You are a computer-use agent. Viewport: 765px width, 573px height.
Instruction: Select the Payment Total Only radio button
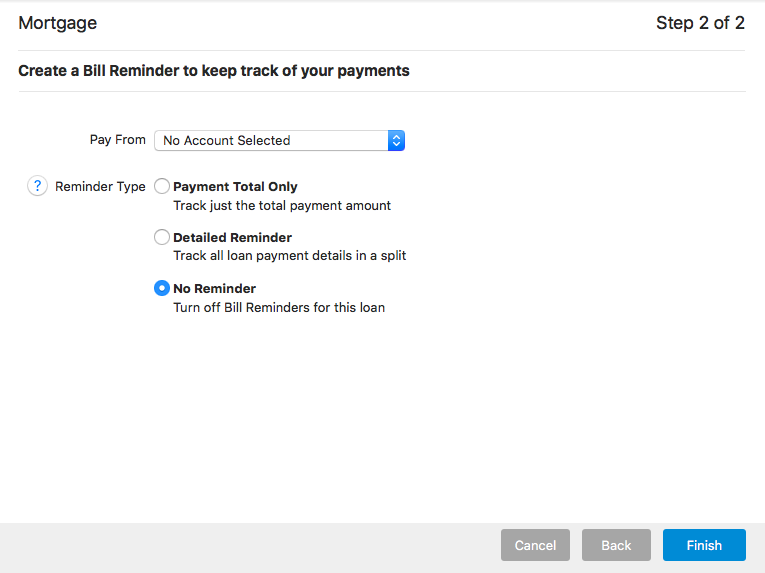(162, 186)
